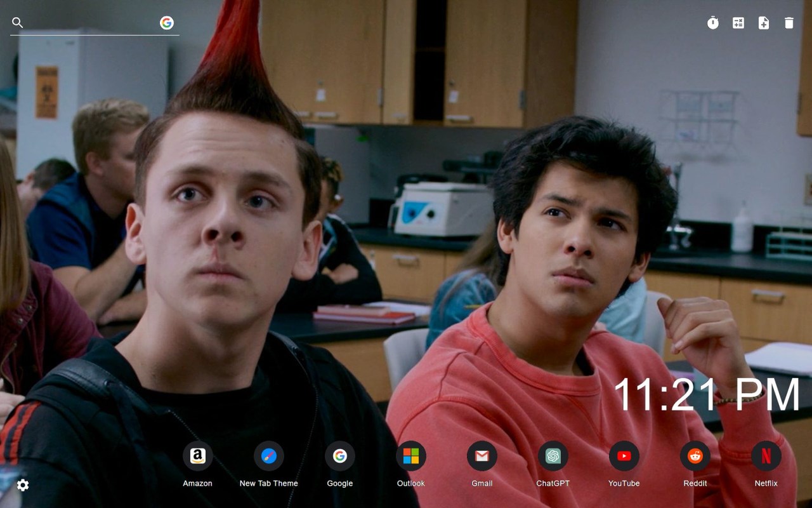
Task: Launch the Outlook shortcut icon
Action: pos(410,456)
